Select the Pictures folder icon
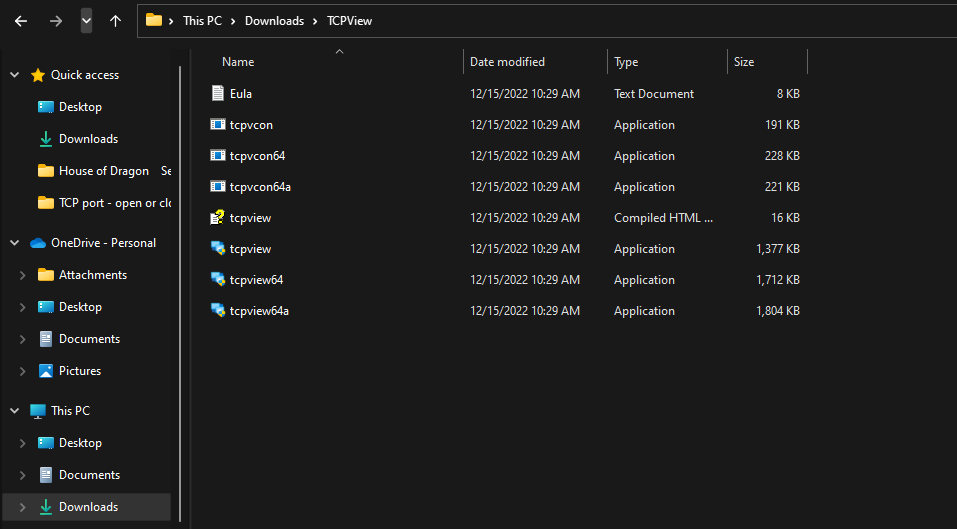957x529 pixels. [46, 371]
